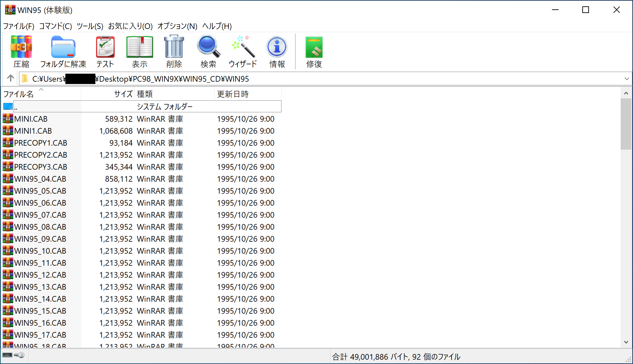Click the address bar path field

coord(326,79)
